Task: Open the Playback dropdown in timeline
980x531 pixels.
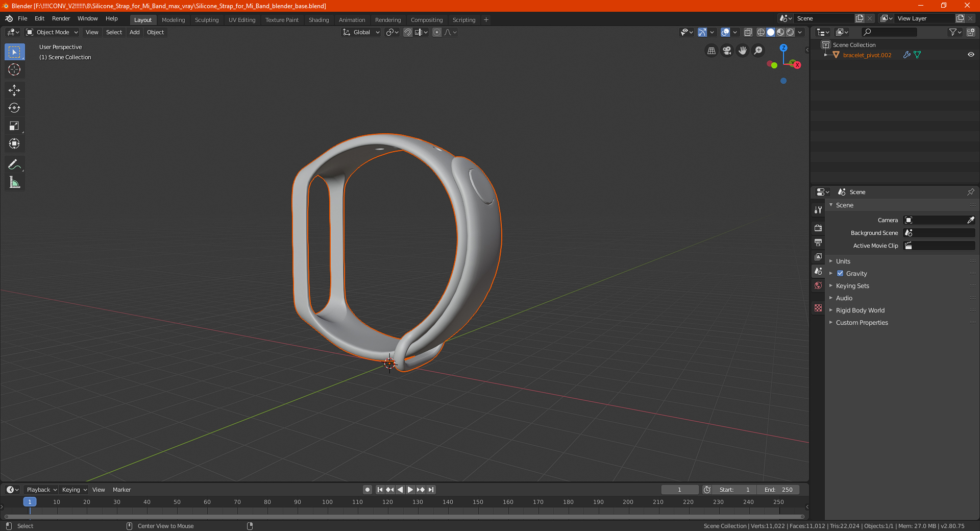Action: [x=41, y=490]
